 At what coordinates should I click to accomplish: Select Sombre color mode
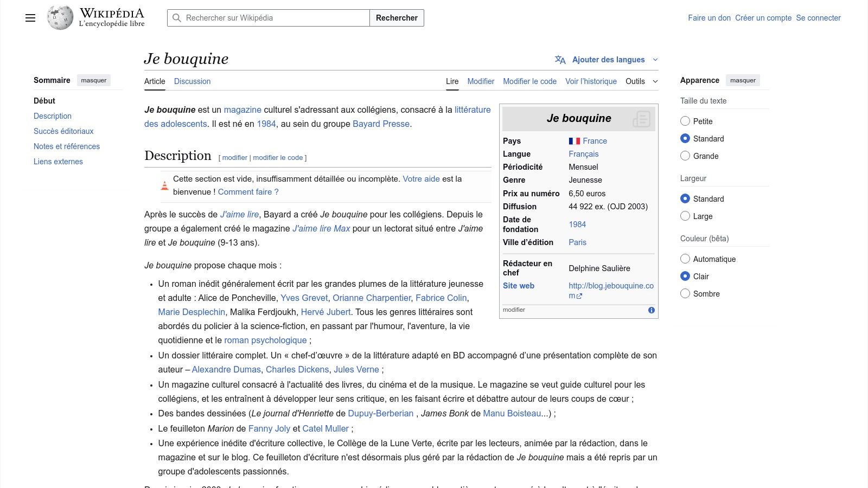coord(685,294)
